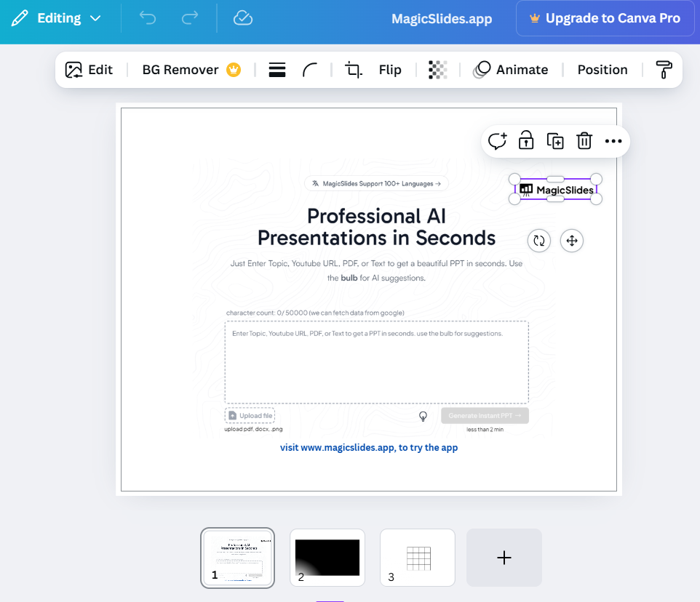700x602 pixels.
Task: Click the undo arrow
Action: [x=147, y=18]
